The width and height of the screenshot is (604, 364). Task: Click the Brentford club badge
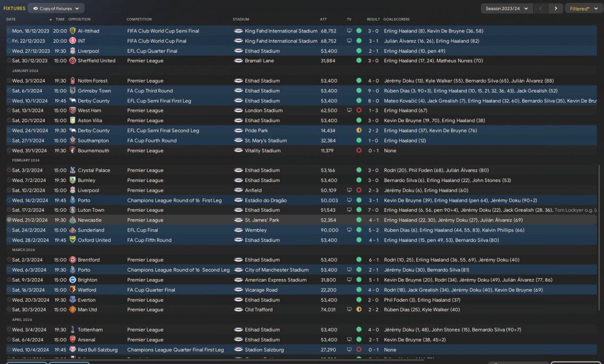[x=73, y=260]
